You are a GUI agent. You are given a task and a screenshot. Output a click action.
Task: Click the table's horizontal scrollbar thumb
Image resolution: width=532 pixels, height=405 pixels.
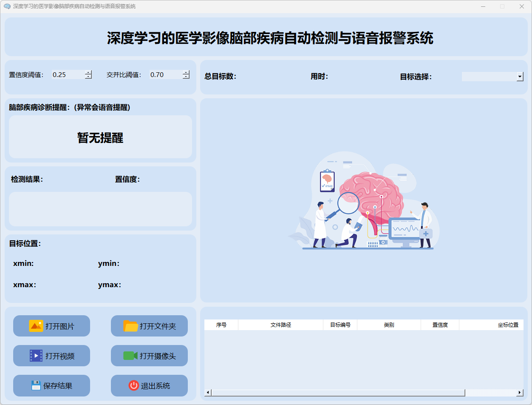tap(338, 392)
